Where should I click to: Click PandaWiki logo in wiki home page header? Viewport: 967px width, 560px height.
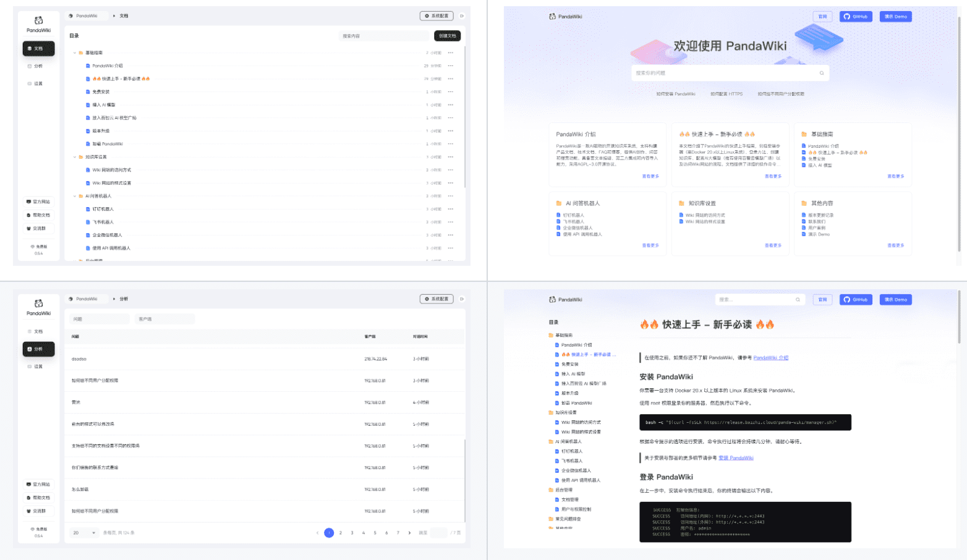pos(565,17)
